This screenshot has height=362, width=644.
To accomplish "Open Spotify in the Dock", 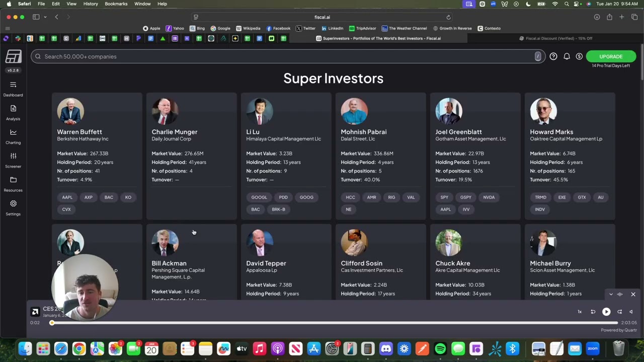I will coord(440,348).
